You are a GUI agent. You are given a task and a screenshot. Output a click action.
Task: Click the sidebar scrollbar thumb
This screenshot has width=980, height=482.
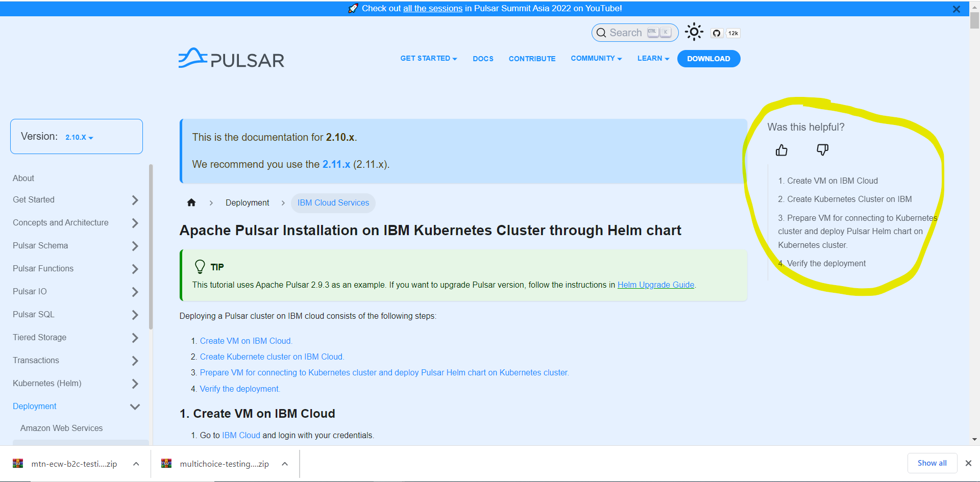(151, 246)
